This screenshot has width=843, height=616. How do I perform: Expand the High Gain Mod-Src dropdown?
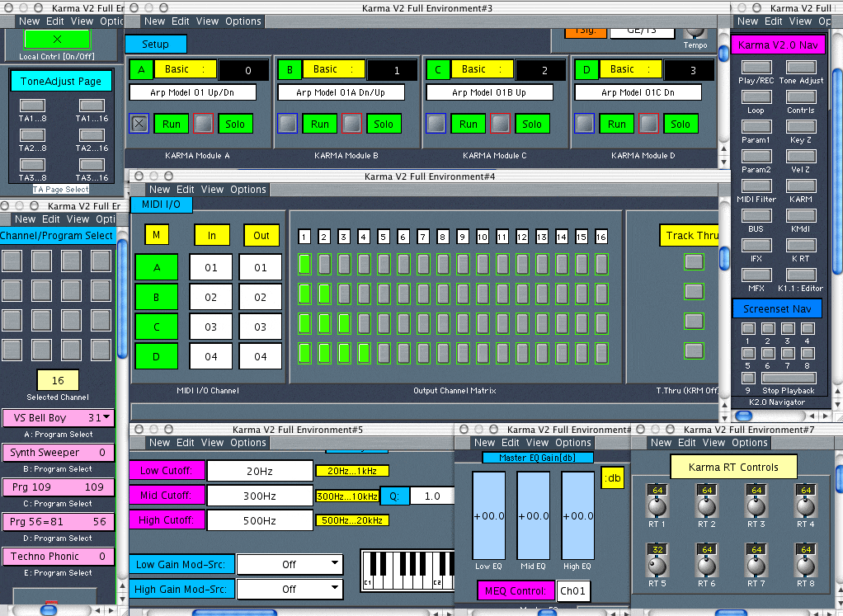click(289, 589)
